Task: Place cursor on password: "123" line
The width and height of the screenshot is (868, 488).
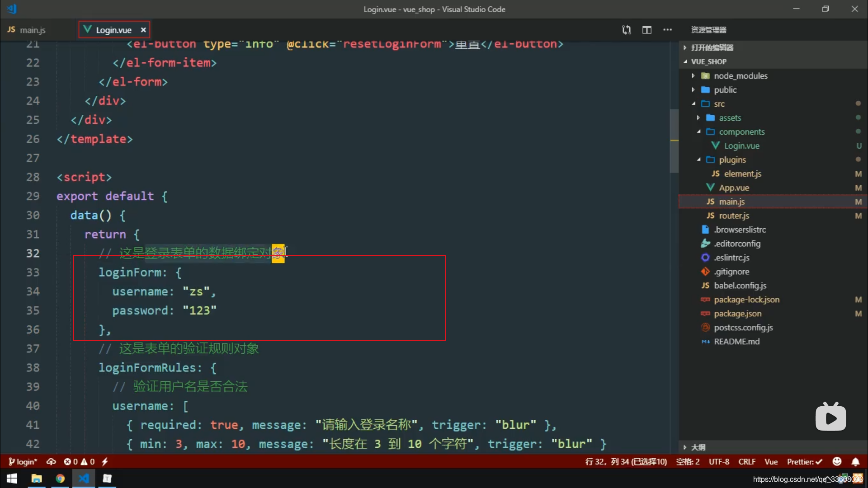Action: (x=165, y=311)
